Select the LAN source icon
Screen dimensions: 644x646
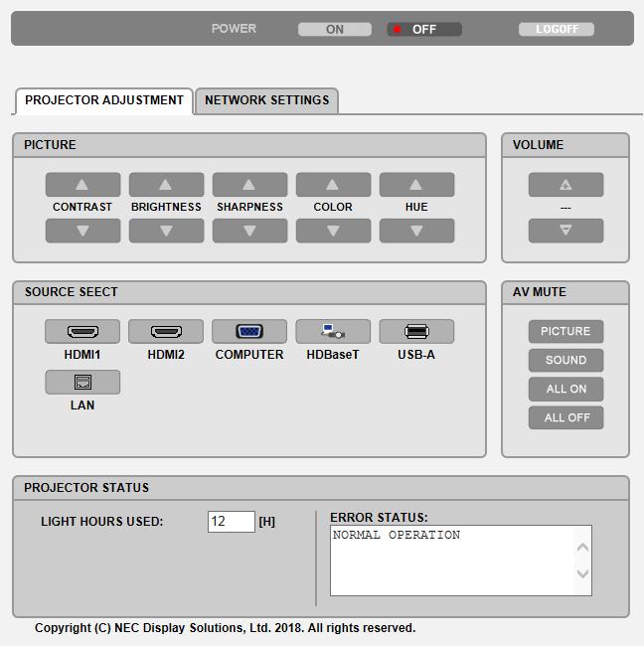[82, 382]
